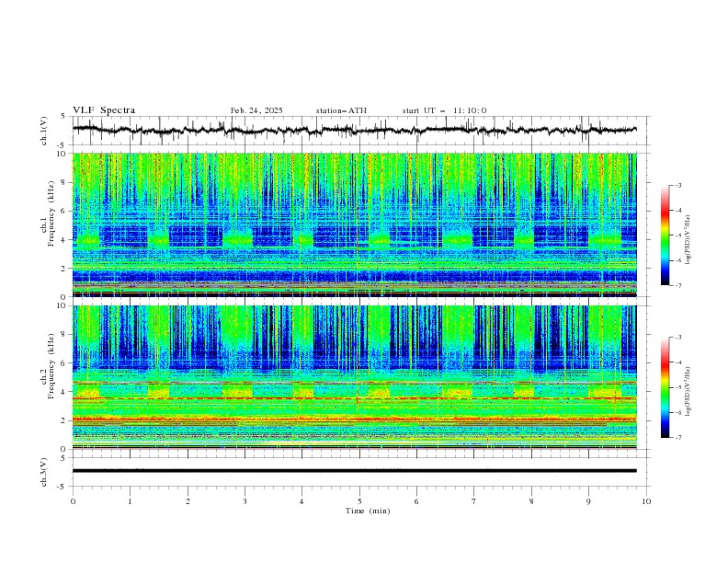Click the "-7" label on ch.1 color bar
The image size is (728, 563).
click(x=677, y=286)
